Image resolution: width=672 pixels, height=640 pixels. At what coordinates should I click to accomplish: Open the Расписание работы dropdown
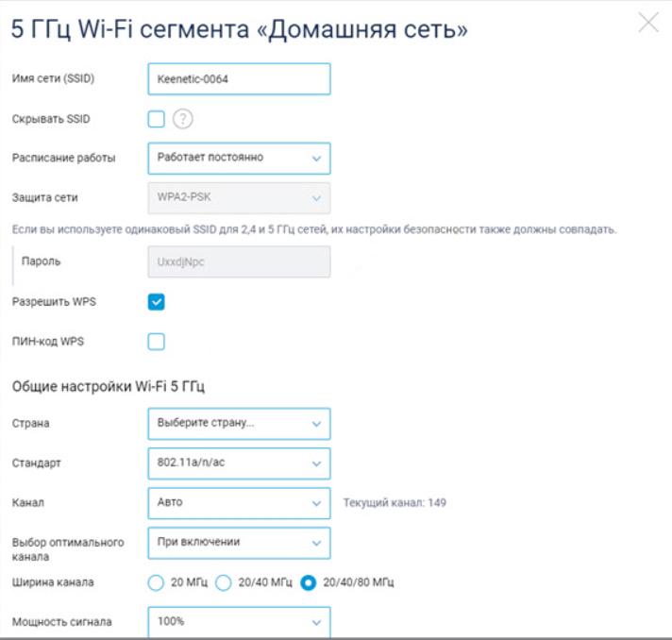[239, 159]
